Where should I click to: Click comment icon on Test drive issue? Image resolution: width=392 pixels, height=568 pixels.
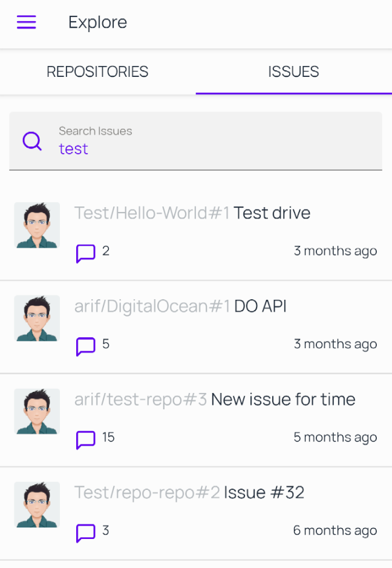click(85, 253)
